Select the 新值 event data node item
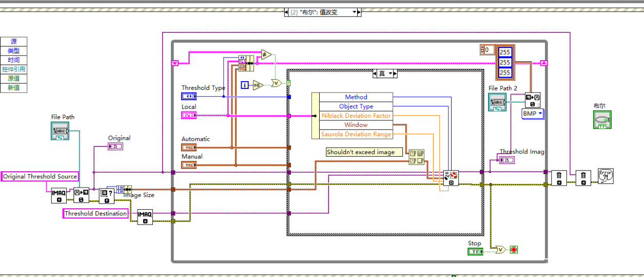The image size is (644, 277). click(x=14, y=88)
